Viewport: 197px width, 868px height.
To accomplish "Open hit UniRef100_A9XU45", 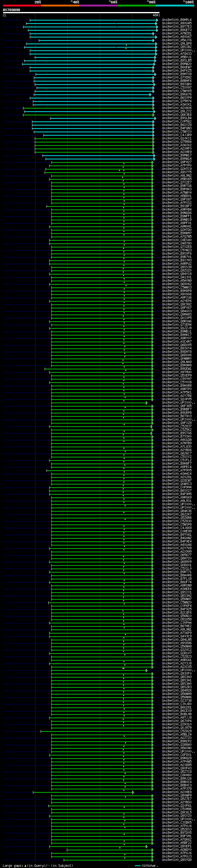I will [177, 23].
